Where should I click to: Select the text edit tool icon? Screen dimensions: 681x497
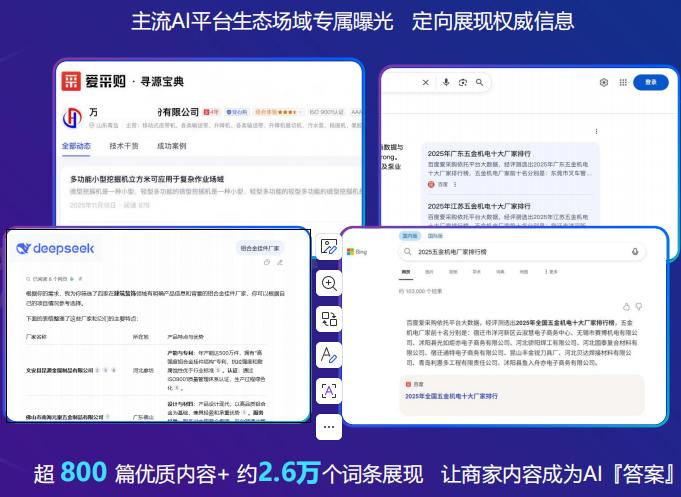coord(329,355)
